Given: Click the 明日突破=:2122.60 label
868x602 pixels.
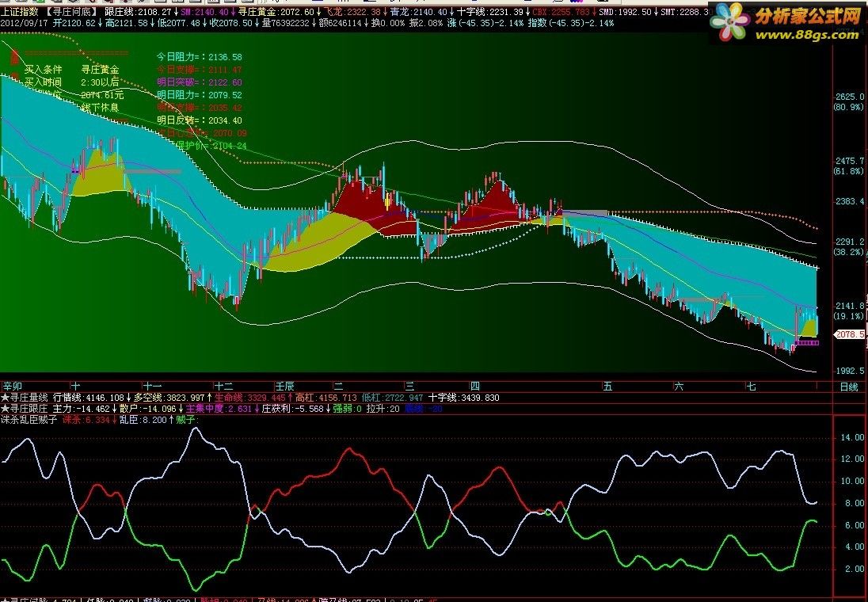Looking at the screenshot, I should [x=200, y=82].
